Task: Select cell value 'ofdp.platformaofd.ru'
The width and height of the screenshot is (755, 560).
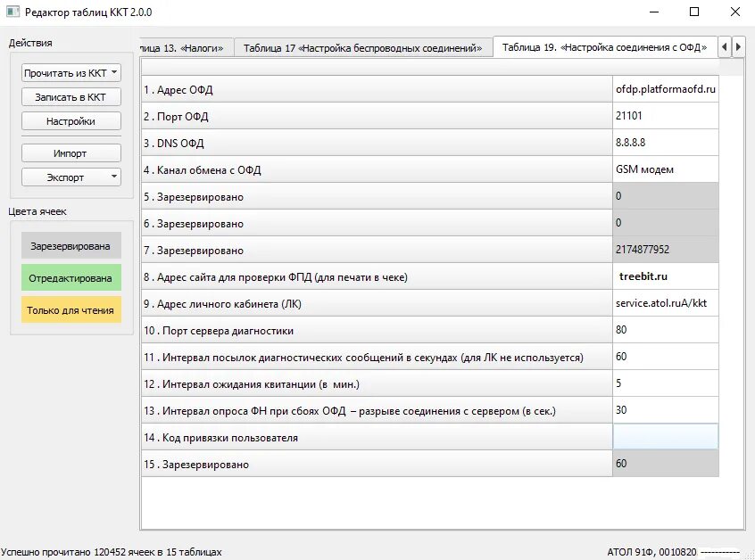Action: pyautogui.click(x=666, y=89)
